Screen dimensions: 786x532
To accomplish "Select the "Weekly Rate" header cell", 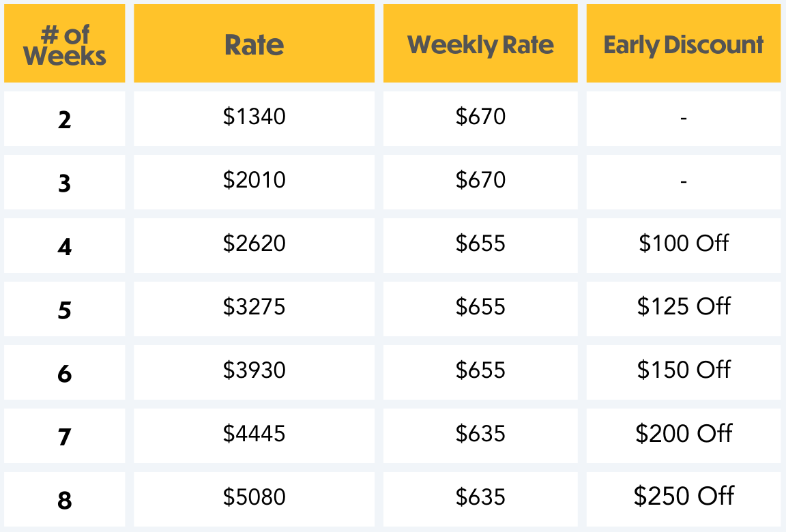I will click(480, 45).
